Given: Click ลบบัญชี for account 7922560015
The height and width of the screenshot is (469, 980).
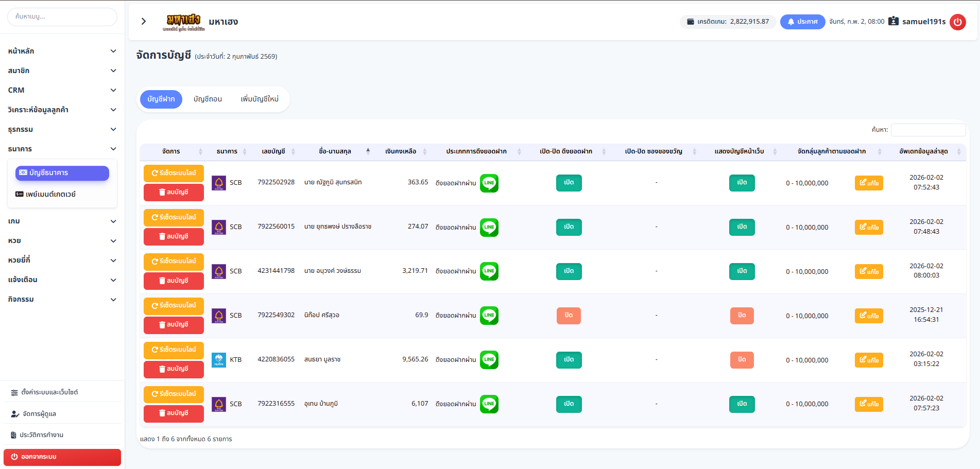Looking at the screenshot, I should [174, 236].
